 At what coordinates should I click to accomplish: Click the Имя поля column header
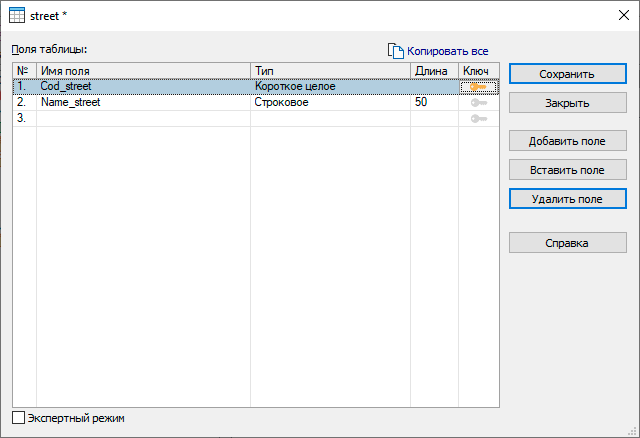coord(143,71)
